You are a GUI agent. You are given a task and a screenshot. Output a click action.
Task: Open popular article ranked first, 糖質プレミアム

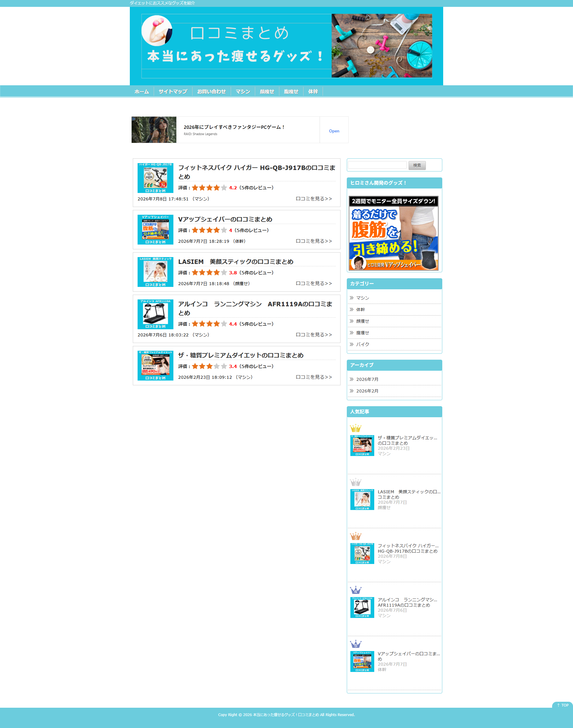click(x=408, y=440)
